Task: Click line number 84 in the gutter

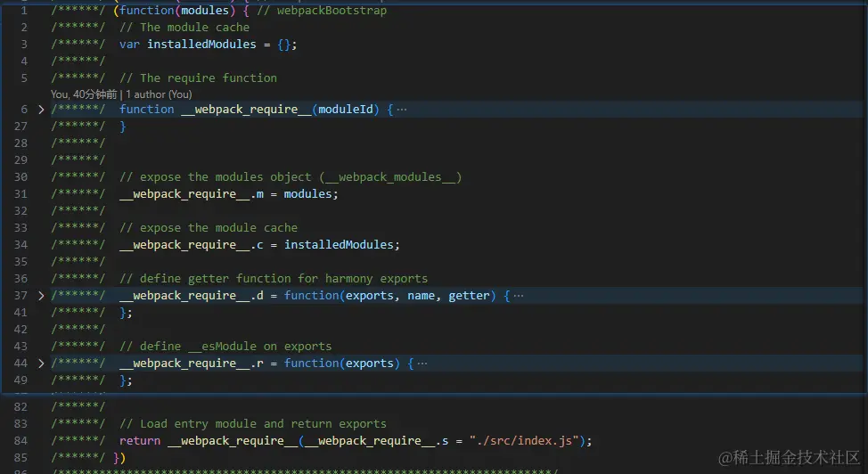Action: tap(20, 441)
